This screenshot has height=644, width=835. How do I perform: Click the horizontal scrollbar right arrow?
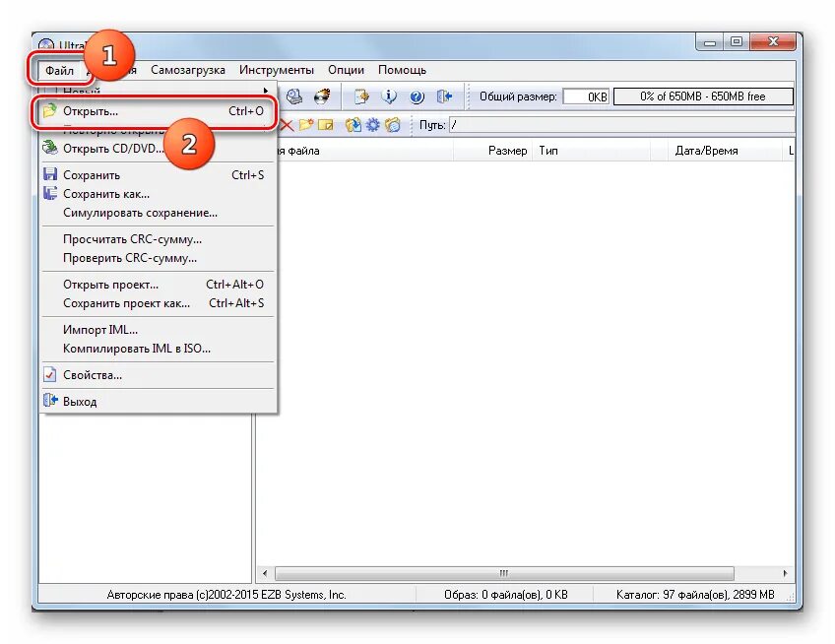coord(785,574)
